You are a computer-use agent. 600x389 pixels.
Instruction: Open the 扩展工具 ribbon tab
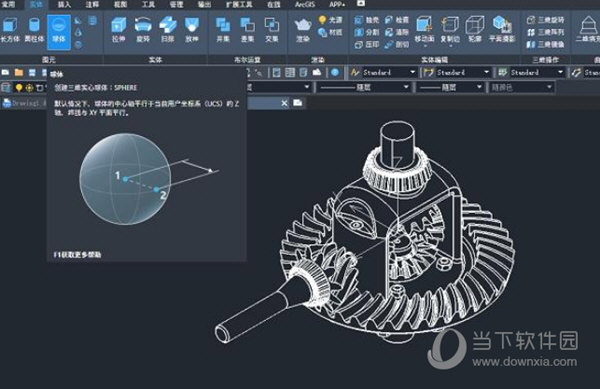tap(239, 5)
